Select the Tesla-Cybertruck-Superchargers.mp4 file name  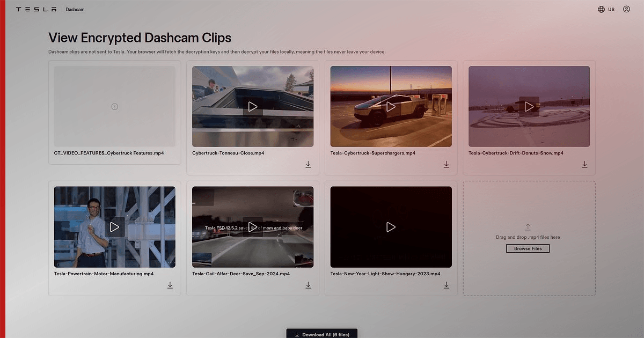[373, 153]
